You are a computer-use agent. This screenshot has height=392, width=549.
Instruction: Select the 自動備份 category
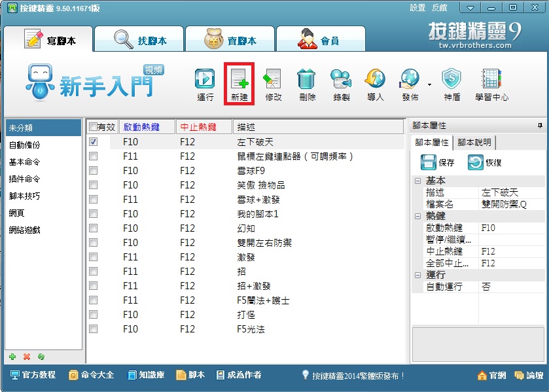(x=24, y=145)
